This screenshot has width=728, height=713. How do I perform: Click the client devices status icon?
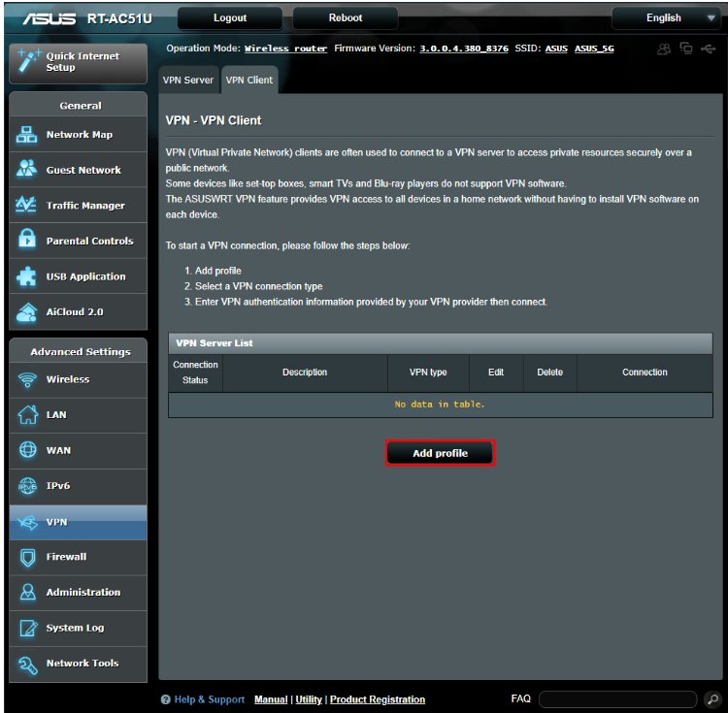[x=685, y=49]
